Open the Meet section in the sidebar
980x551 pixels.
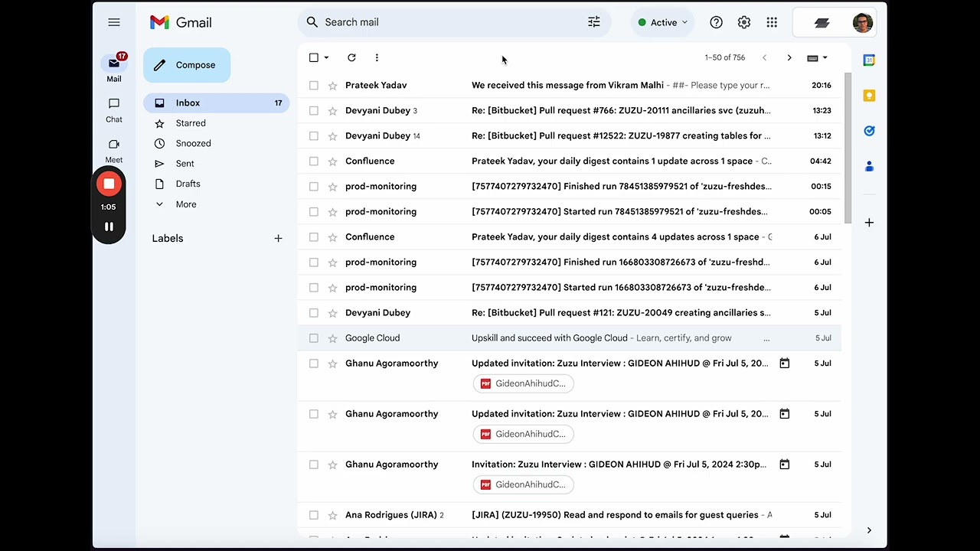coord(114,150)
